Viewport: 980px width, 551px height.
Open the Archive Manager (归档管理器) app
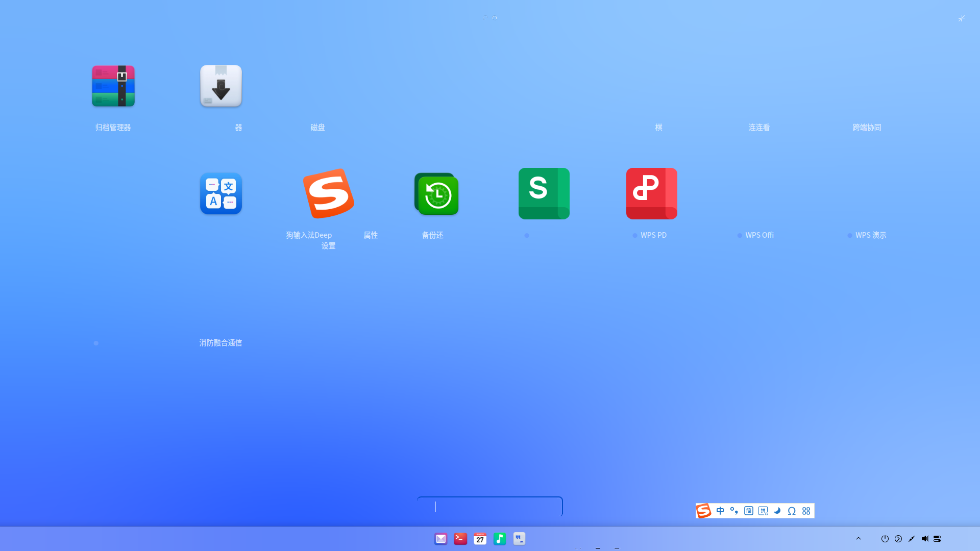click(x=113, y=86)
